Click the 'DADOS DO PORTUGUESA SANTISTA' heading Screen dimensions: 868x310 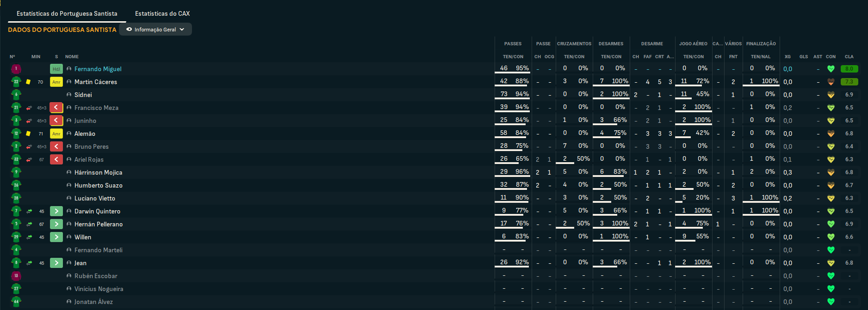click(62, 30)
